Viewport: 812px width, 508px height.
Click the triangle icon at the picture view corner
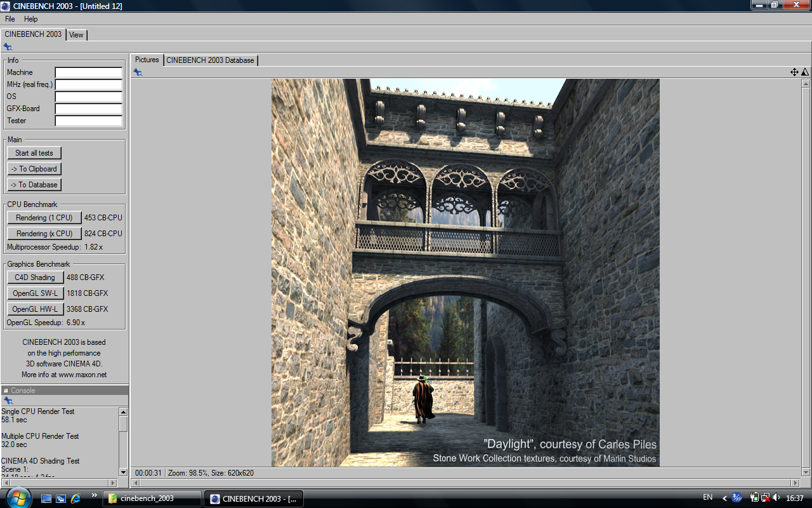coord(805,72)
